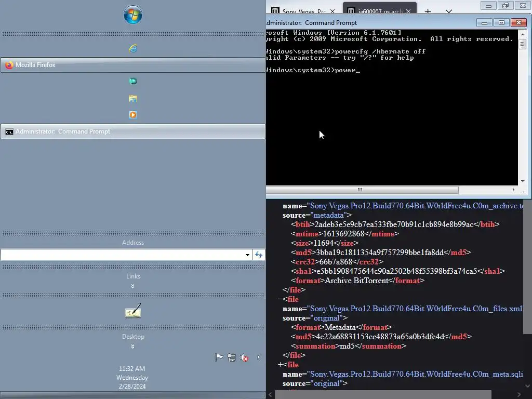Open the clock showing 11:32 AM
The height and width of the screenshot is (399, 532).
132,369
